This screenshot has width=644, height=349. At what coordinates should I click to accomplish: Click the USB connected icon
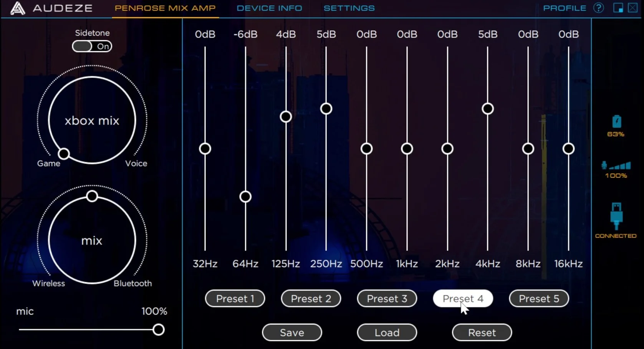point(616,217)
